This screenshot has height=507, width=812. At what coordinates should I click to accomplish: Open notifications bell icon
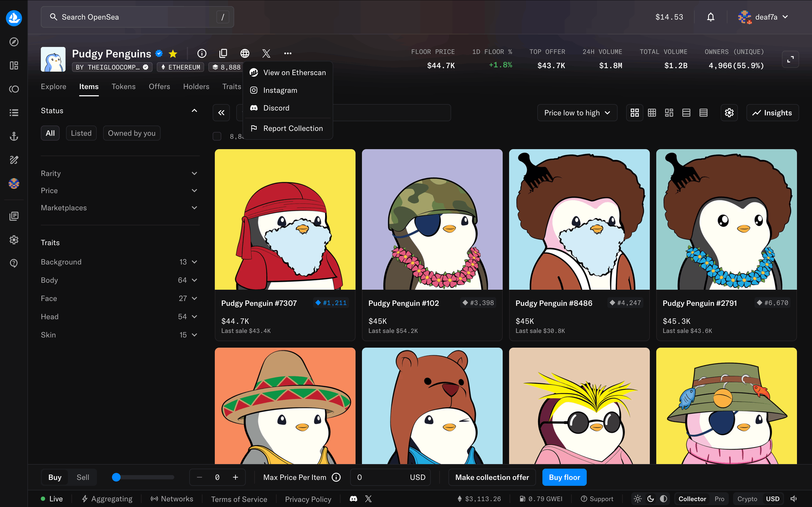coord(710,17)
